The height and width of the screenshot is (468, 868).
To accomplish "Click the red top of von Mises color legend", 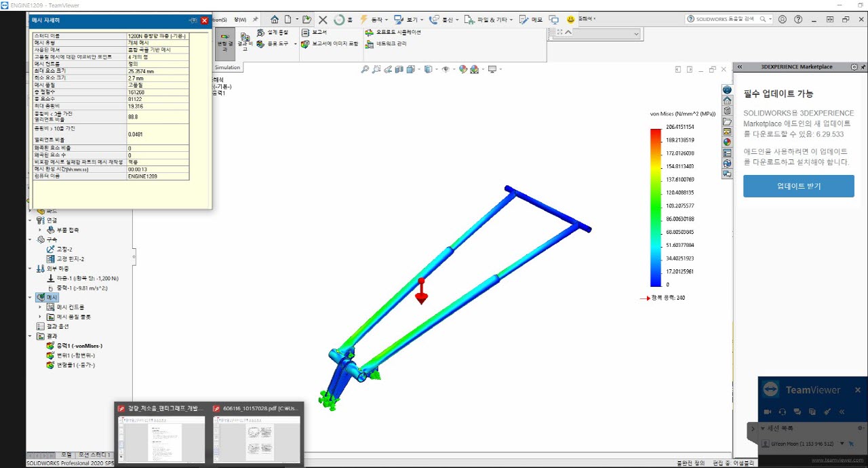I will (x=656, y=133).
